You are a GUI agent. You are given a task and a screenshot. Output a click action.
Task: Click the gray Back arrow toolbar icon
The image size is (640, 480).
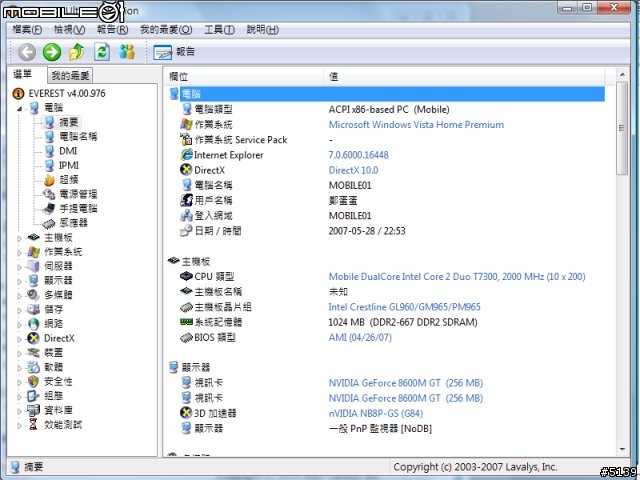pyautogui.click(x=27, y=52)
